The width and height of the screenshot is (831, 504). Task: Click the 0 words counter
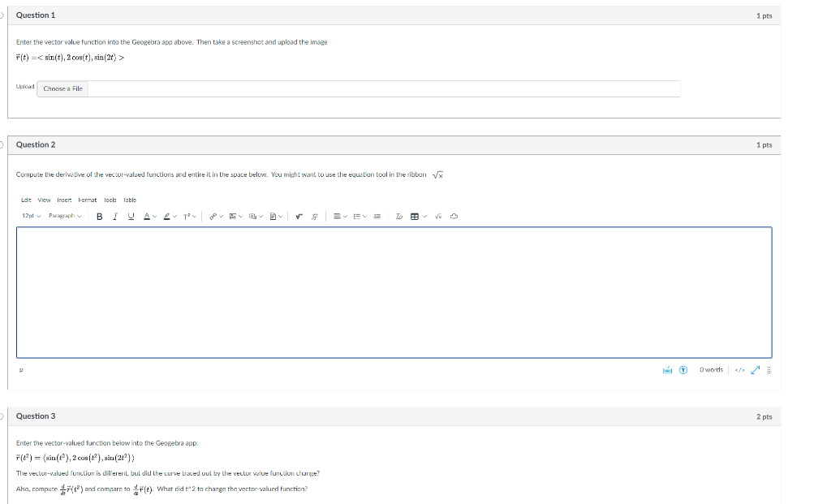pos(711,370)
